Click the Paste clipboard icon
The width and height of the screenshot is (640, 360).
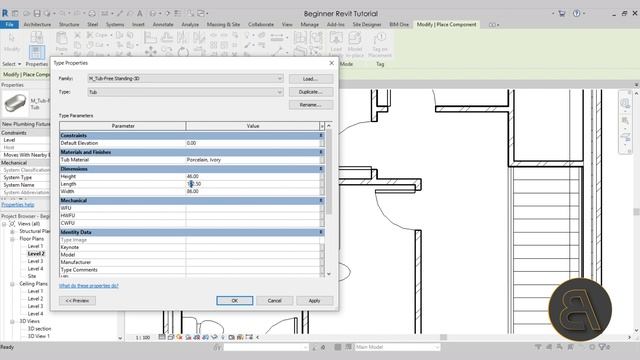(x=62, y=39)
